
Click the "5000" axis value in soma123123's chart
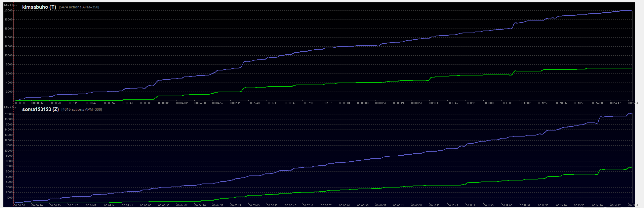9,176
